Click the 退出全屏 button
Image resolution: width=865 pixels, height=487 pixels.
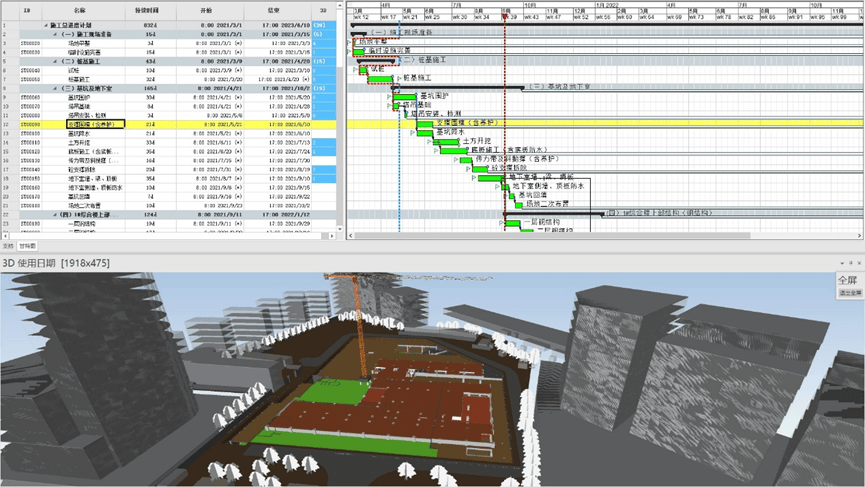coord(850,293)
